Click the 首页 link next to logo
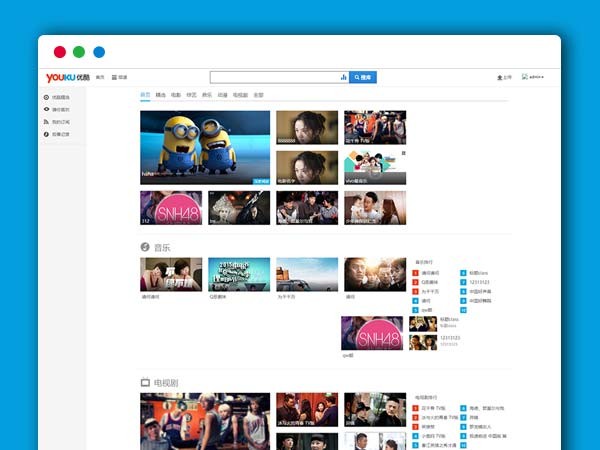 [100, 77]
